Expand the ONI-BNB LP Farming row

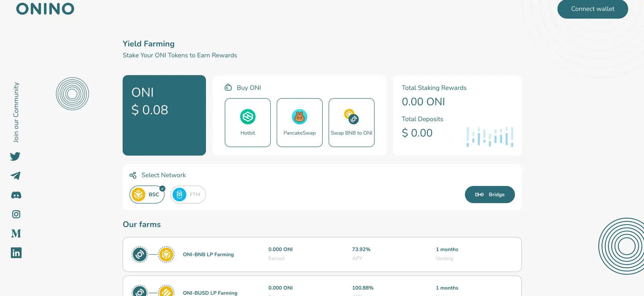coord(208,254)
